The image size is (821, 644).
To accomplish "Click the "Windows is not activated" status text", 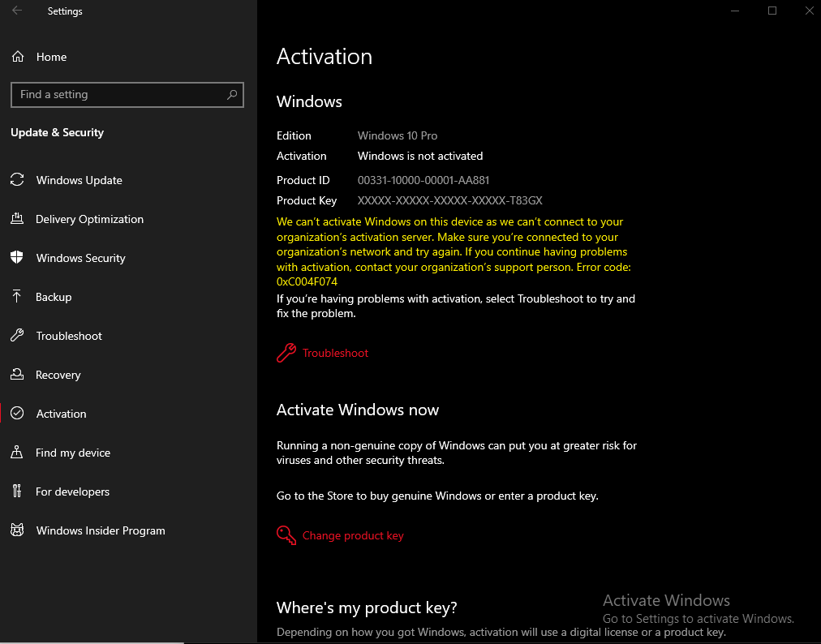I will [x=420, y=156].
